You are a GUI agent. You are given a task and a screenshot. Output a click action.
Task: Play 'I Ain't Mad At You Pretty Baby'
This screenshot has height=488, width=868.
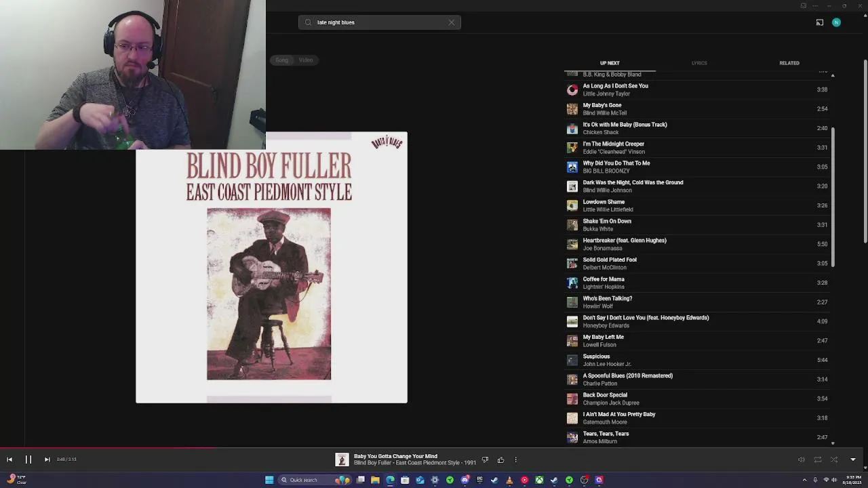[x=697, y=418]
